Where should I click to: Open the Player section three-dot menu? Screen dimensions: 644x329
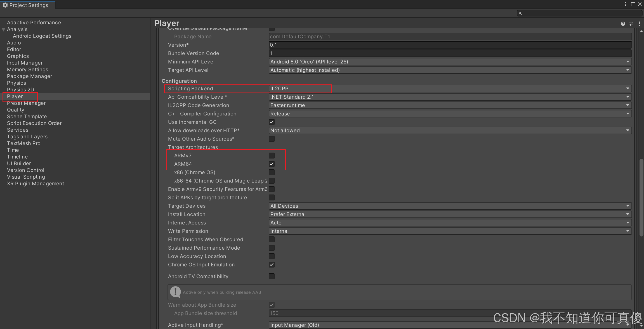tap(640, 24)
